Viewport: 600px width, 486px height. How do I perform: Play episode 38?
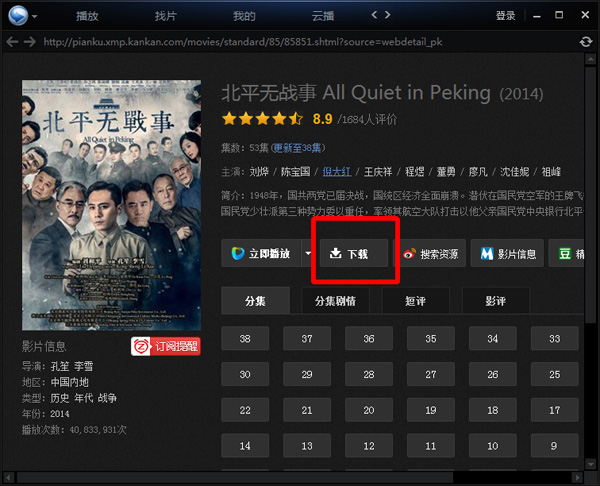[246, 339]
